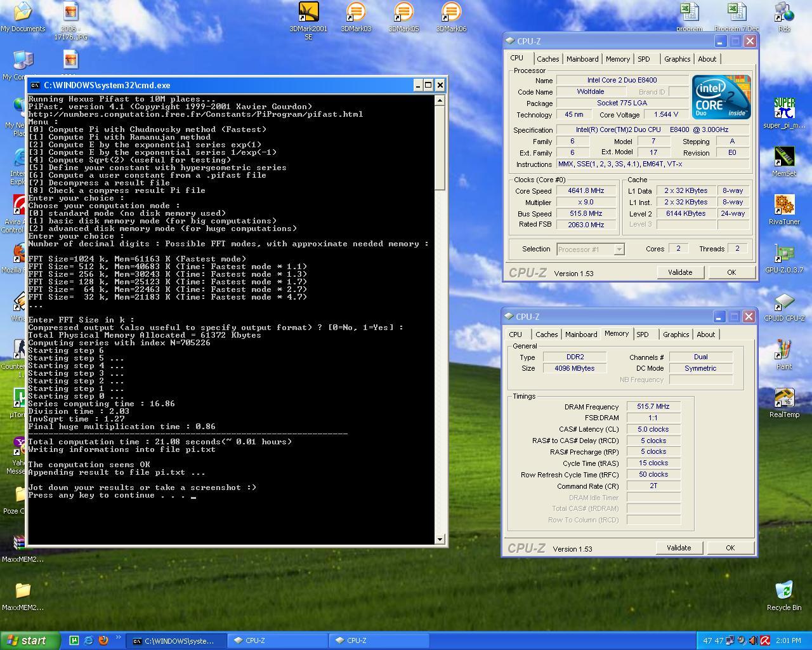Switch to CPU tab in lower CPU-Z
This screenshot has width=812, height=650.
[516, 335]
